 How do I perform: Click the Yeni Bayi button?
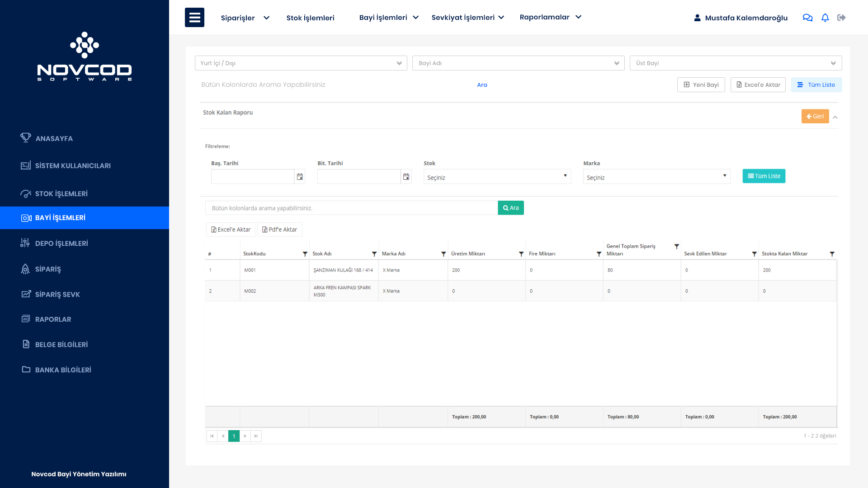(701, 85)
